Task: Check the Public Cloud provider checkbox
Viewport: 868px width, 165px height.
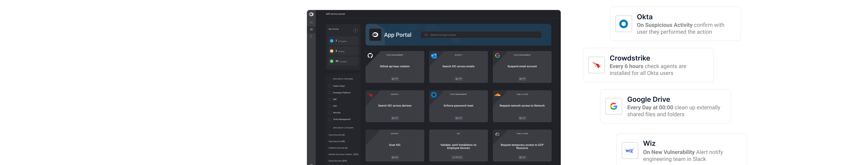Action: pos(330,86)
